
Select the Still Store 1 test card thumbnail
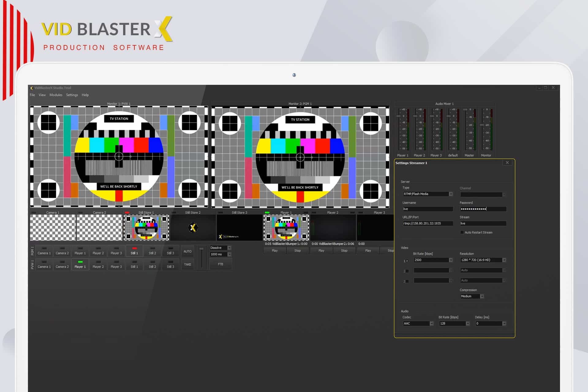tap(146, 227)
